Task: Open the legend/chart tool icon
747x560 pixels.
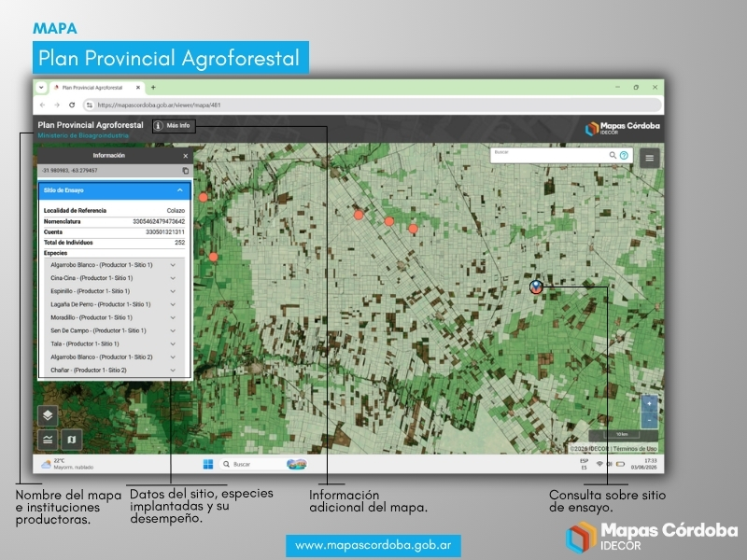Action: click(x=48, y=440)
